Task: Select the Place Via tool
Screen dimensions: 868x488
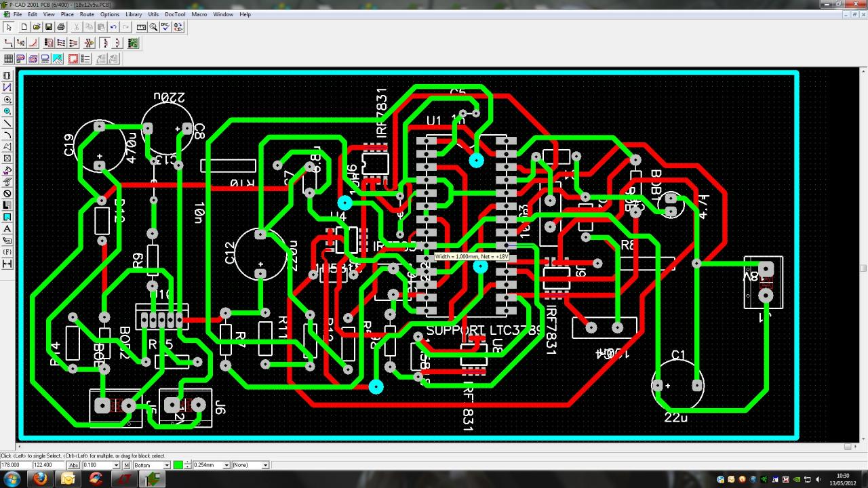Action: tap(7, 111)
